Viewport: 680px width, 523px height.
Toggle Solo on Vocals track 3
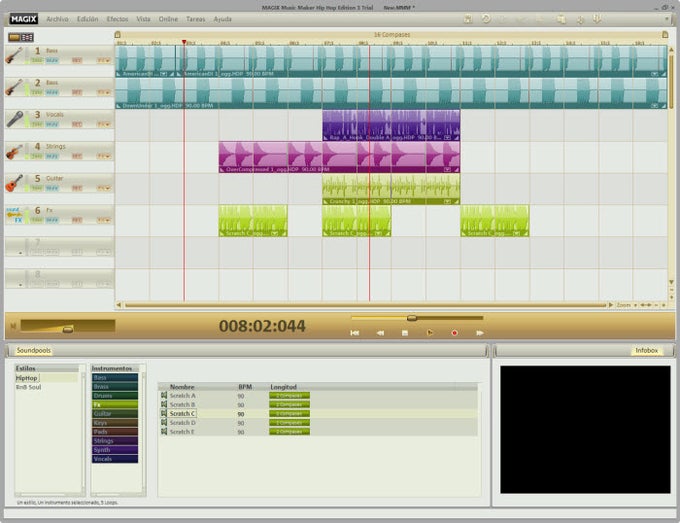37,124
